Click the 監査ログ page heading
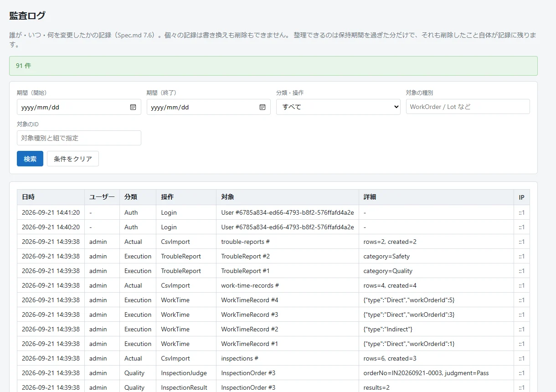 tap(27, 15)
